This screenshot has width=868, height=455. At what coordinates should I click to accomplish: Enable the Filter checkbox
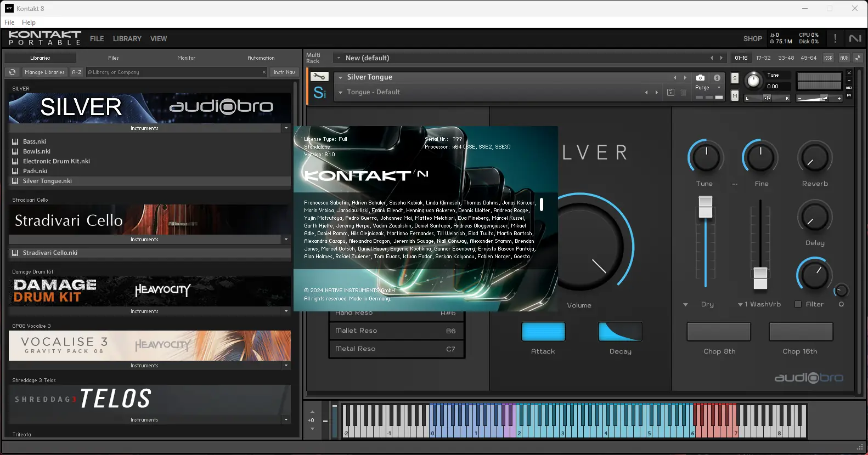[x=798, y=304]
